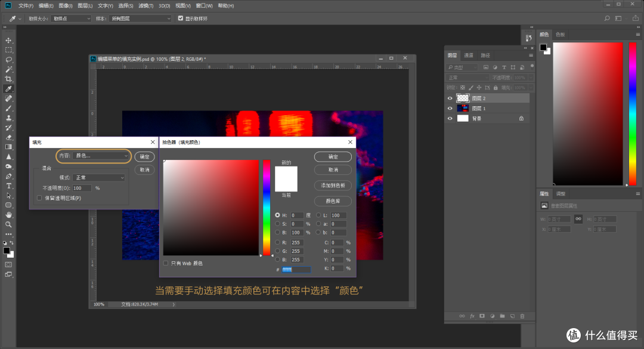
Task: Open the 模式 blend mode dropdown
Action: coord(99,177)
